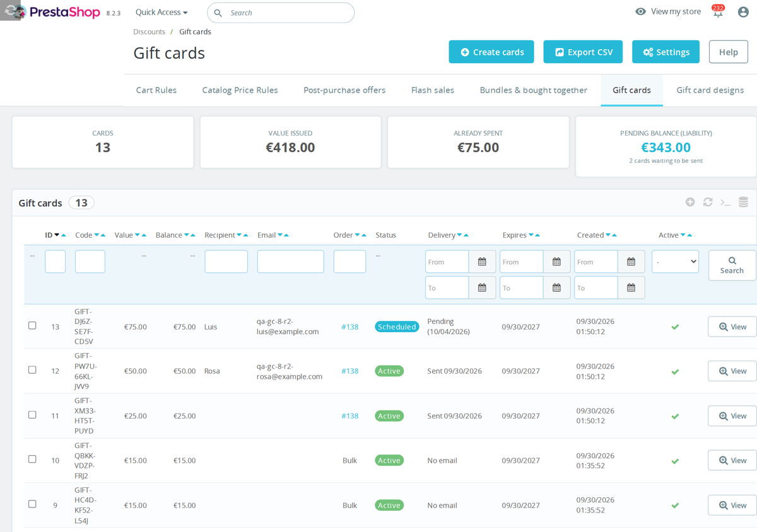Viewport: 757px width, 532px height.
Task: Open Bundles & bought together tab
Action: click(534, 90)
